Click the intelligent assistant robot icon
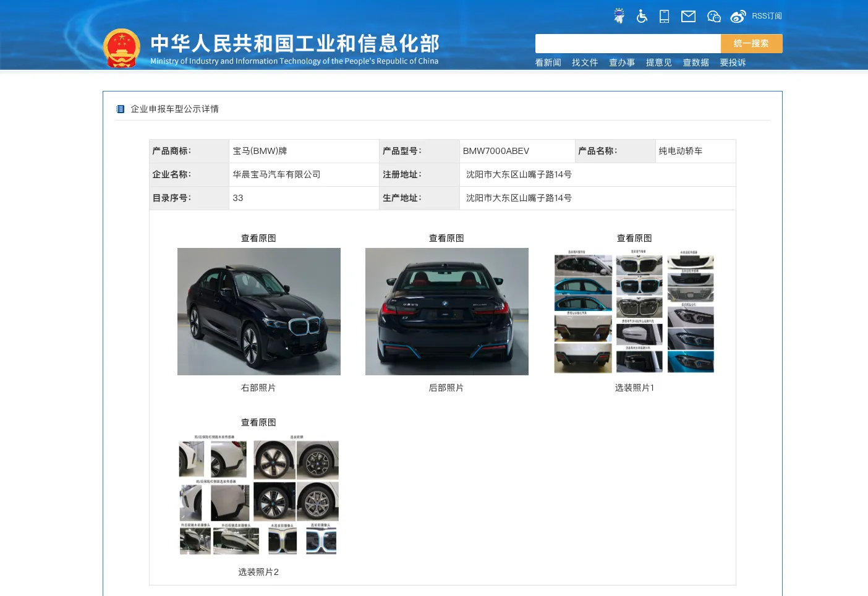This screenshot has width=868, height=596. [x=619, y=16]
